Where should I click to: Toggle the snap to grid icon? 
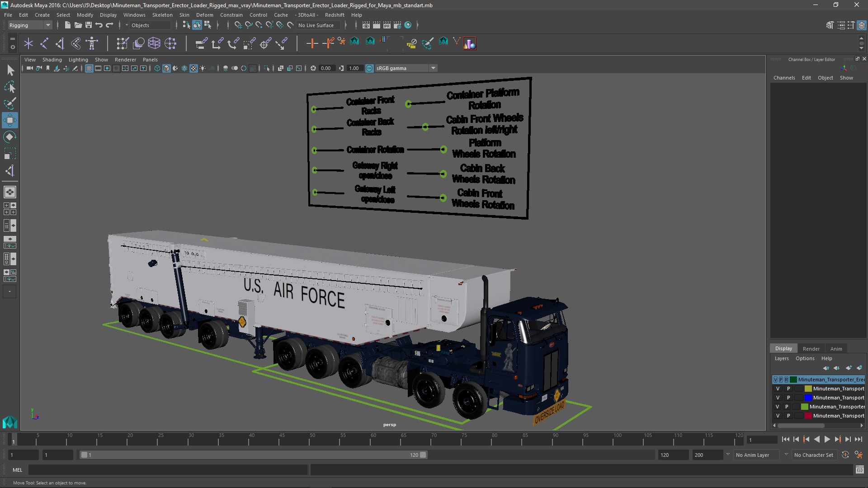point(238,25)
